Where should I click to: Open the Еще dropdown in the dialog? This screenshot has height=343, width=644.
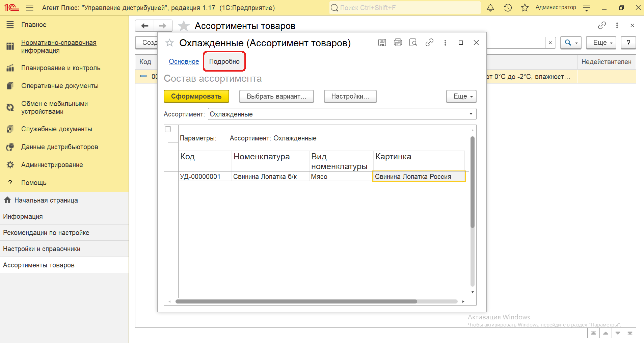pyautogui.click(x=461, y=96)
